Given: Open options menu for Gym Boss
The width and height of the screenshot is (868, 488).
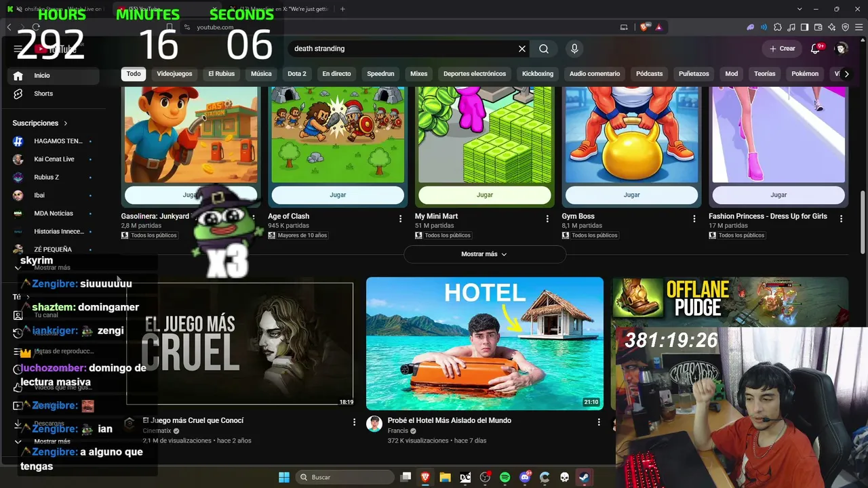Looking at the screenshot, I should (x=694, y=218).
